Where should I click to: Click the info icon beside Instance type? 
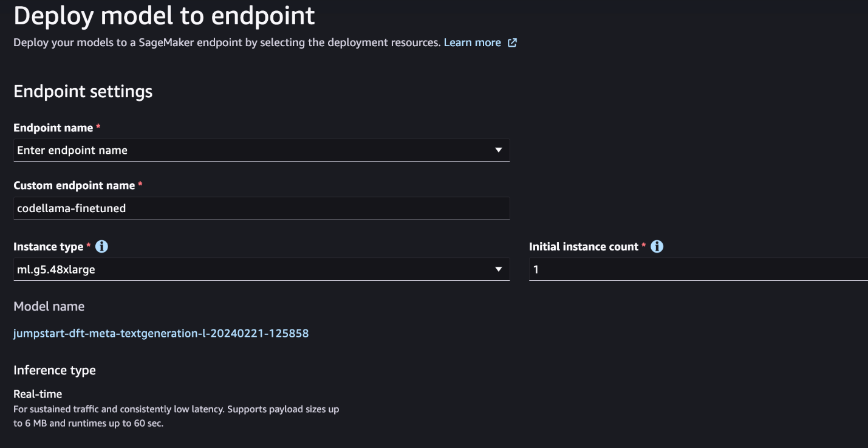click(x=101, y=247)
